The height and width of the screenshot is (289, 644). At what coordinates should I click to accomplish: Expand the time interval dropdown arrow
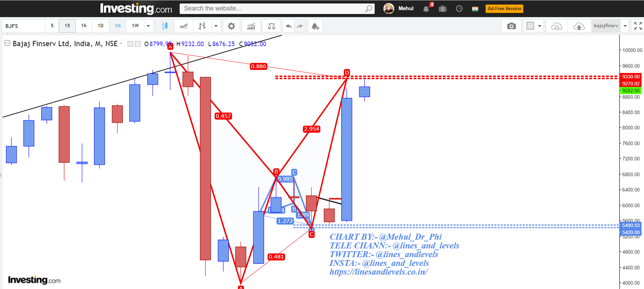pyautogui.click(x=148, y=26)
